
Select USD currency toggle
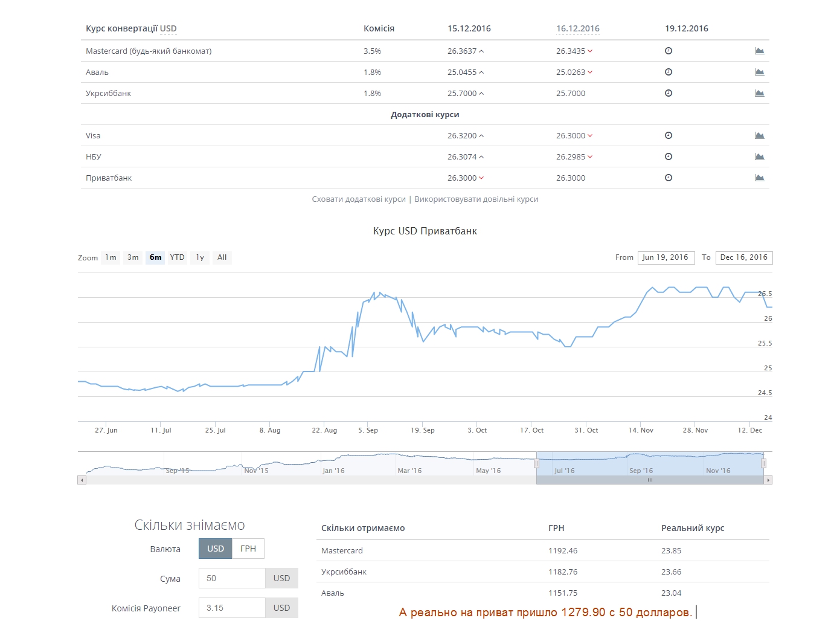pos(216,549)
